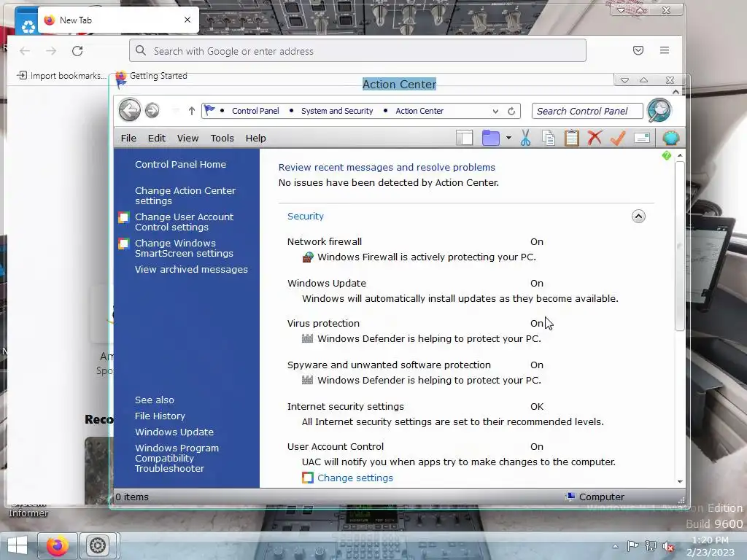Viewport: 747px width, 560px height.
Task: Click Firefox icon in taskbar
Action: point(57,545)
